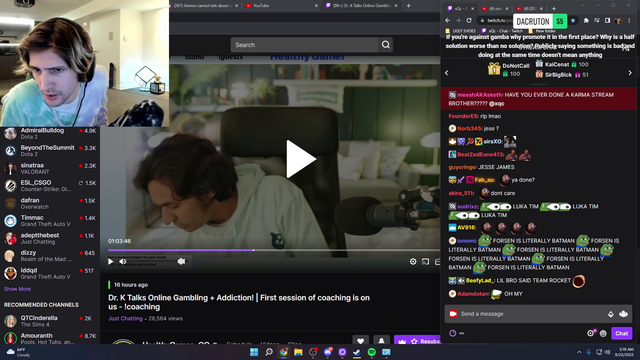Open File Explorer from the taskbar
The width and height of the screenshot is (640, 360).
(298, 352)
